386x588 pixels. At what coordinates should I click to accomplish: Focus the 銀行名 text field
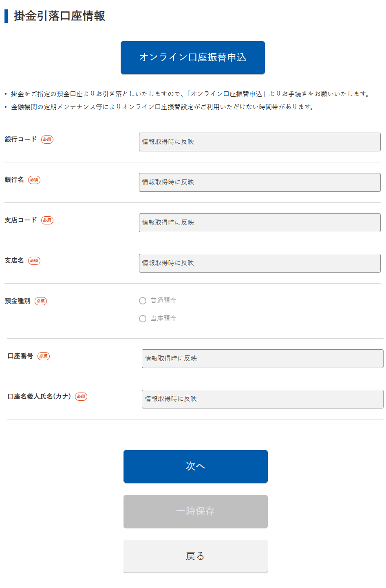click(259, 182)
